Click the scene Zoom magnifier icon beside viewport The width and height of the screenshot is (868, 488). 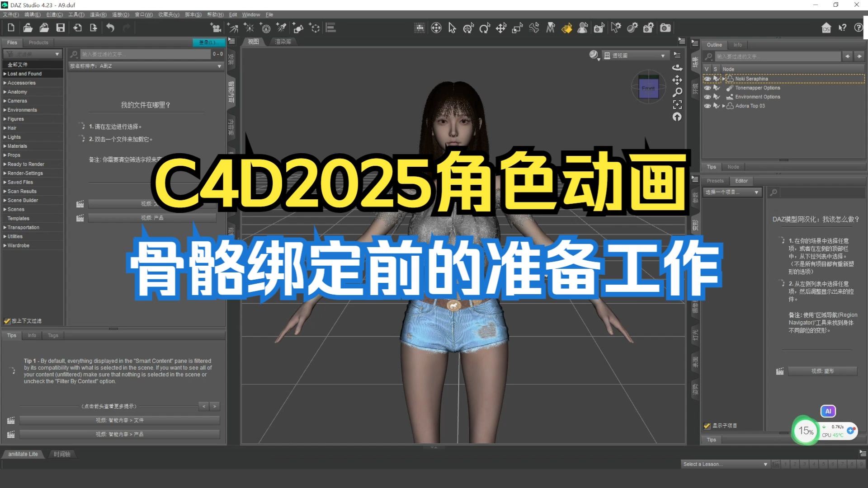[x=677, y=92]
